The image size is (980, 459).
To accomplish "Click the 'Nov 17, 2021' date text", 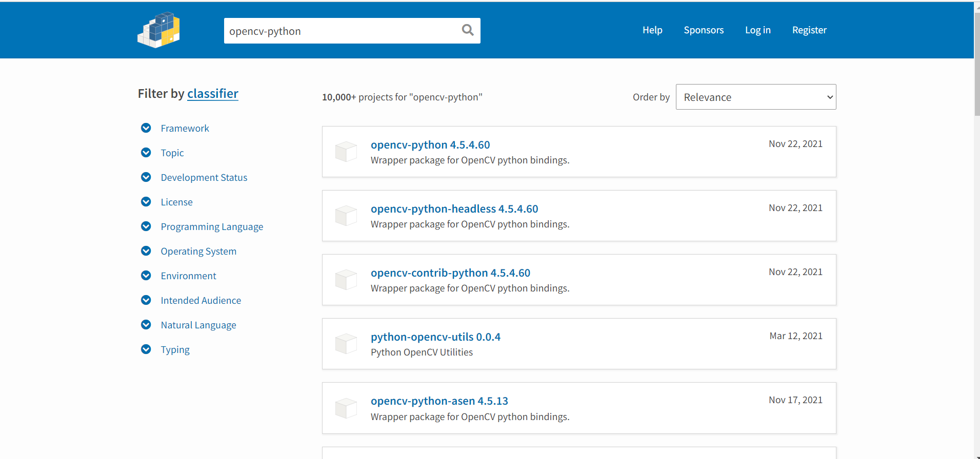I will click(x=795, y=400).
